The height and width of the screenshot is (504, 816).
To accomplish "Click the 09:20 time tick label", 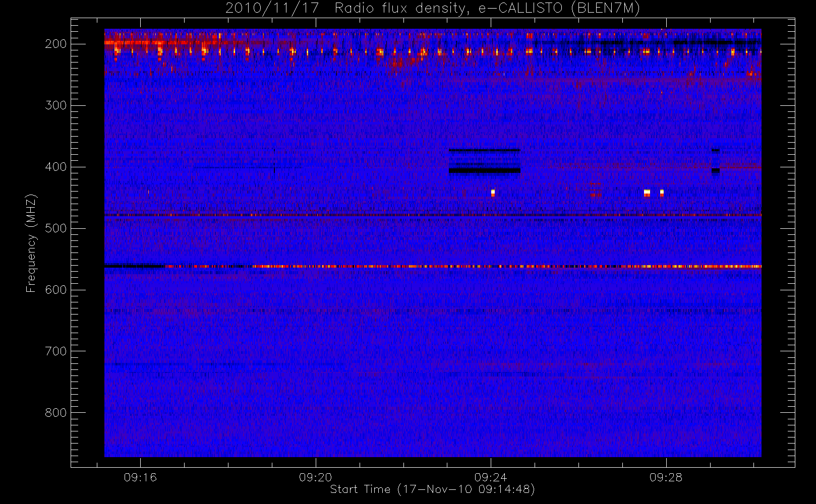I will [x=316, y=477].
